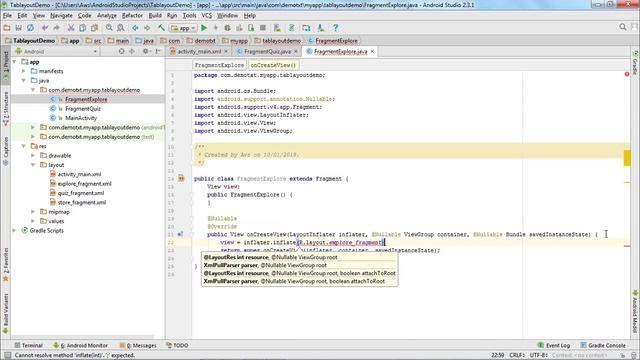
Task: Open explore_fragment.xml in layout folder
Action: 84,184
